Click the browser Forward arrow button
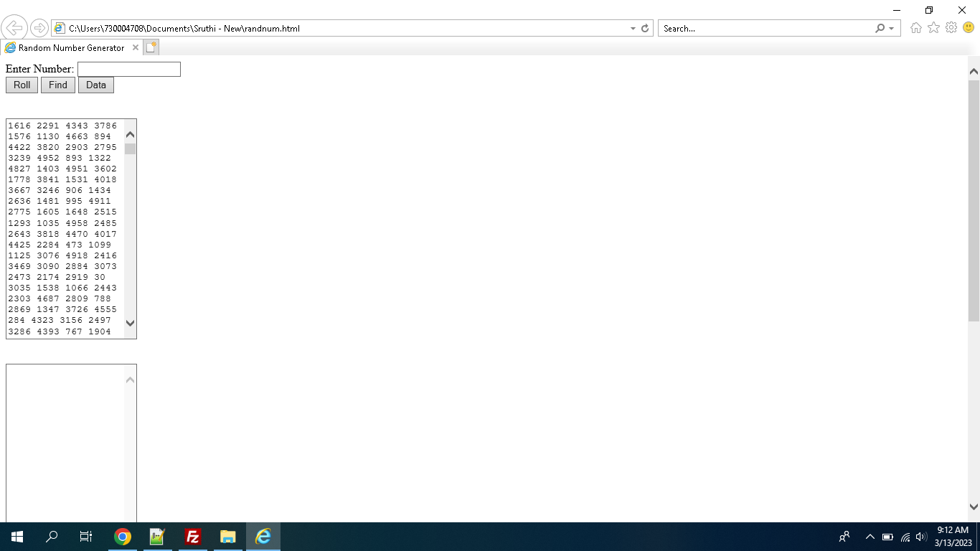Screen dimensions: 980x551 pyautogui.click(x=39, y=29)
